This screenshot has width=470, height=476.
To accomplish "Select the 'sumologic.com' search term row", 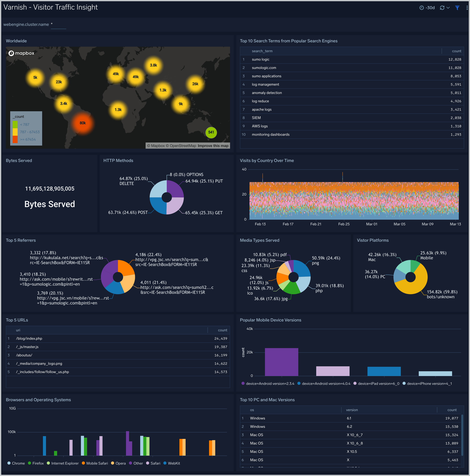I will [352, 68].
